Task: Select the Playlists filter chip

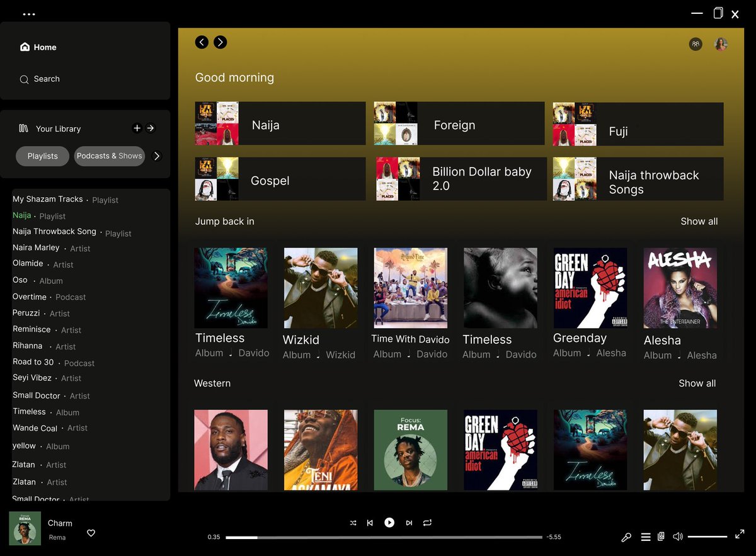Action: click(x=42, y=156)
